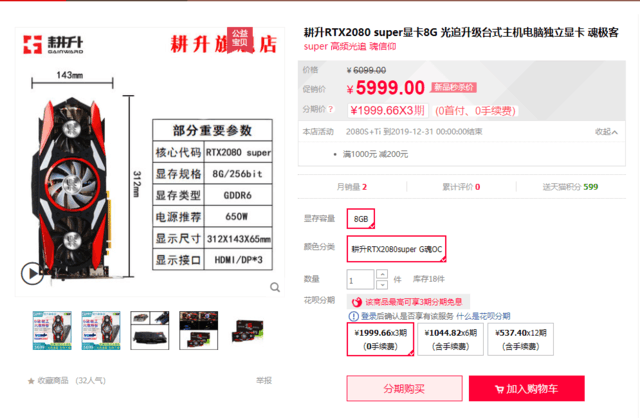
Task: Click the 312X143X65mm spec cell
Action: 238,238
